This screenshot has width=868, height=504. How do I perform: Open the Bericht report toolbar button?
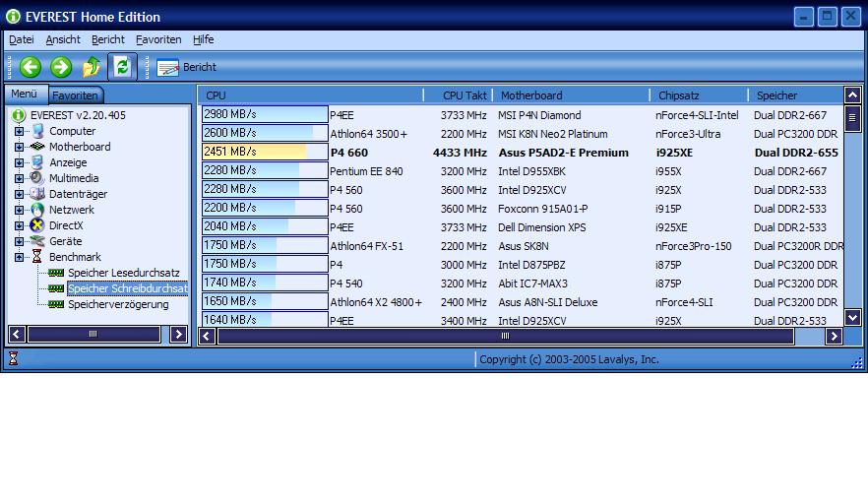pyautogui.click(x=187, y=67)
